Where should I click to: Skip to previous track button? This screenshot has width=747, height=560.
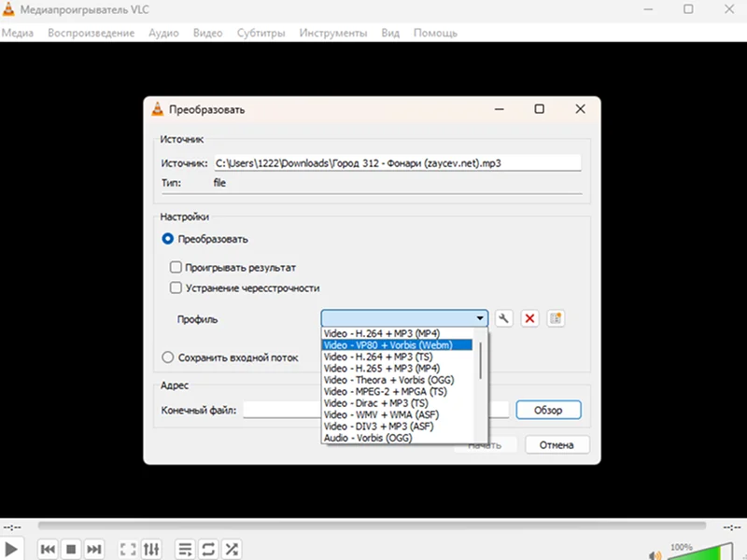point(48,549)
